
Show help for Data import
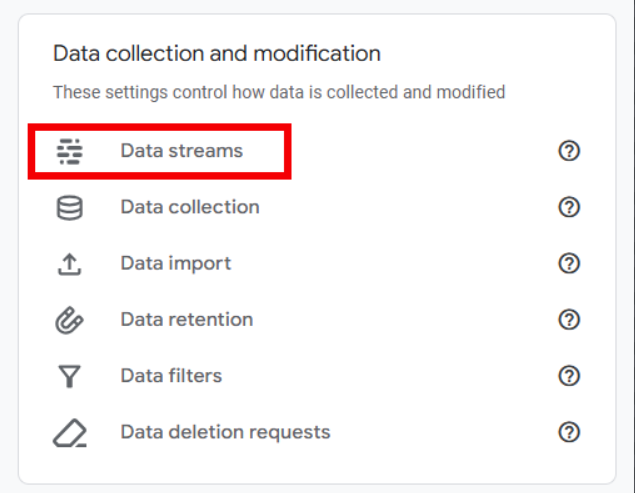[x=569, y=263]
